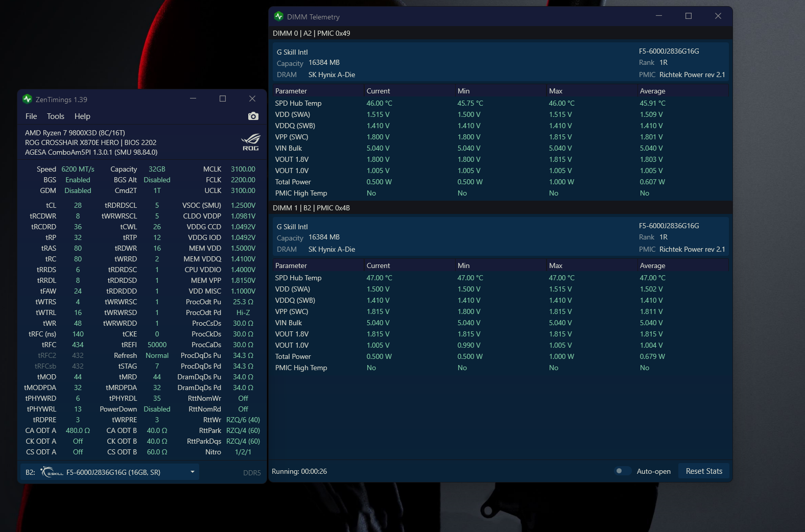Image resolution: width=805 pixels, height=532 pixels.
Task: Click the Nitro value "1/2/1"
Action: pos(243,452)
